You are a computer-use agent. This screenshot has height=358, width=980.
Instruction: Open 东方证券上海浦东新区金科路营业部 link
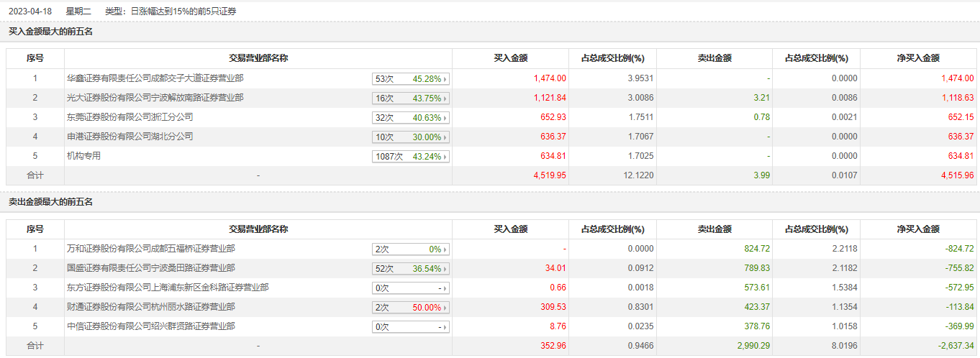(x=168, y=288)
